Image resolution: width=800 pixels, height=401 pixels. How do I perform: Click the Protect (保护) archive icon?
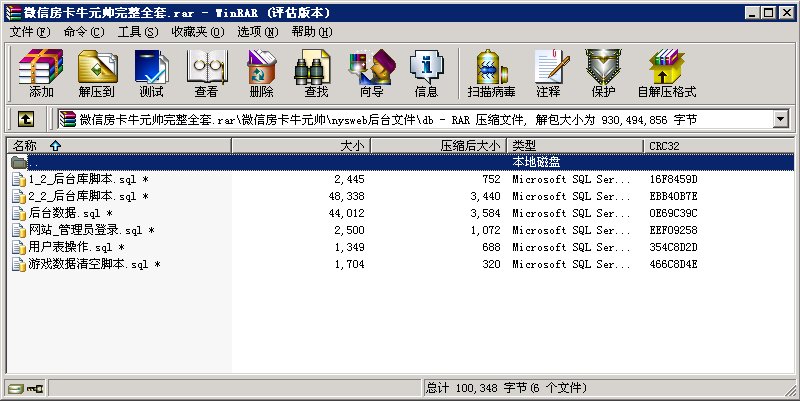coord(603,73)
